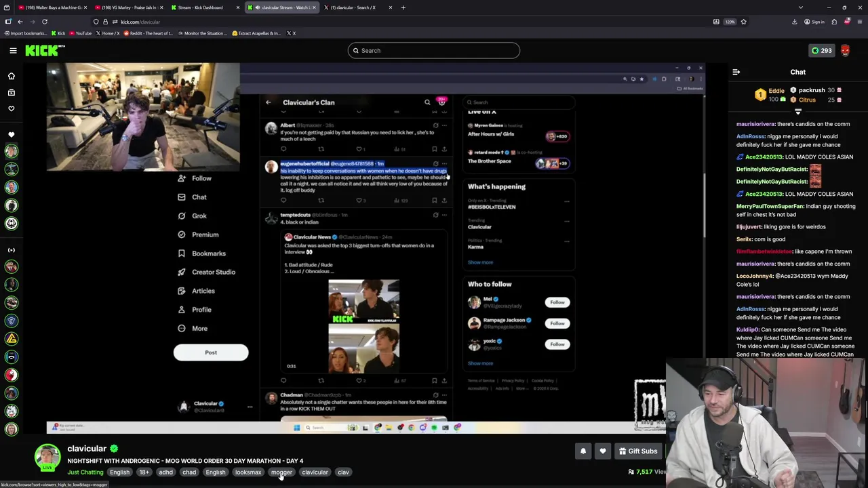Viewport: 868px width, 488px height.
Task: Open Following heart icon in the sidebar
Action: [11, 108]
